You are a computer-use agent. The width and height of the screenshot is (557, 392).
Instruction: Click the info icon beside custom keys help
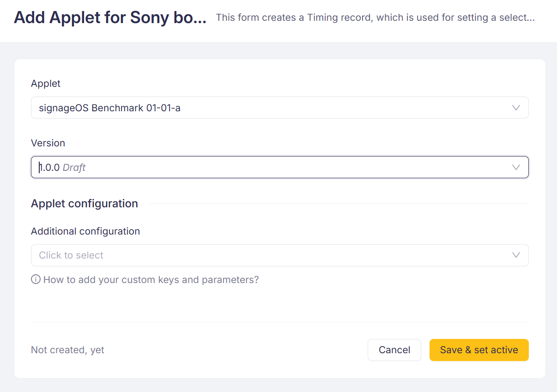pyautogui.click(x=36, y=280)
